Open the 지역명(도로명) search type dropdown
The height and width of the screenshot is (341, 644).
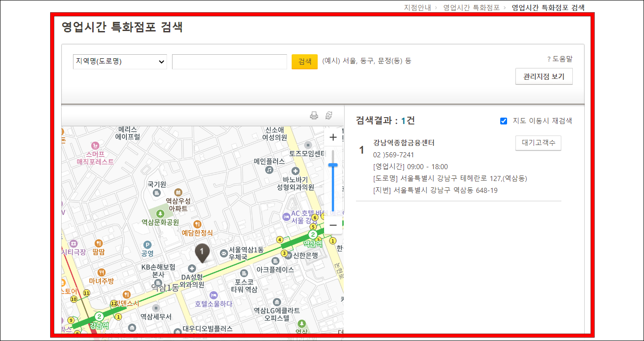point(120,61)
